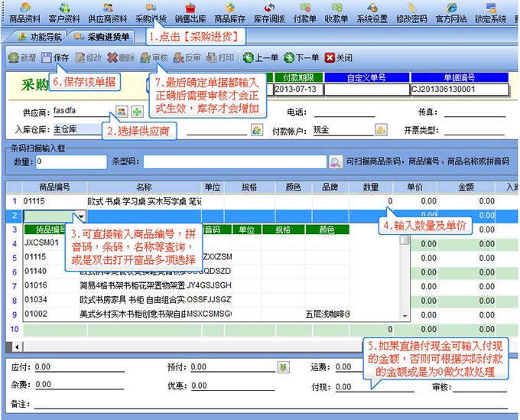520x420 pixels.
Task: Switch to the 功能导航 tab
Action: [x=40, y=37]
